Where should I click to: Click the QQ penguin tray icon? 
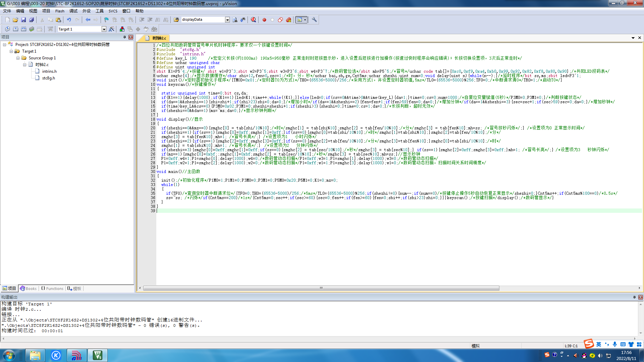pyautogui.click(x=584, y=356)
